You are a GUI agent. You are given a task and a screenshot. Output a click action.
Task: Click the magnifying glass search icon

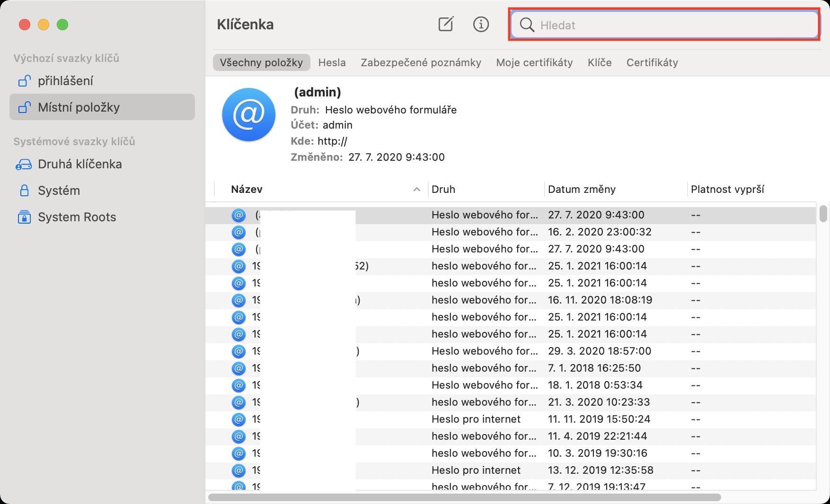(527, 25)
